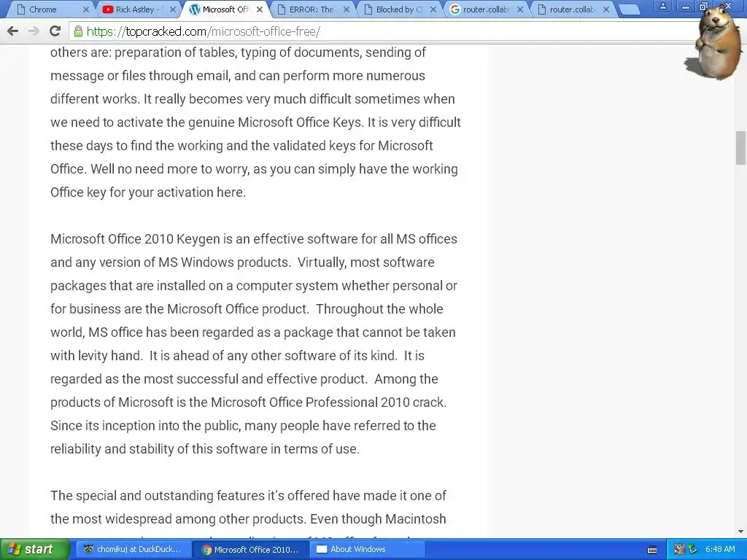747x560 pixels.
Task: Open the Windows Start menu
Action: click(x=35, y=549)
